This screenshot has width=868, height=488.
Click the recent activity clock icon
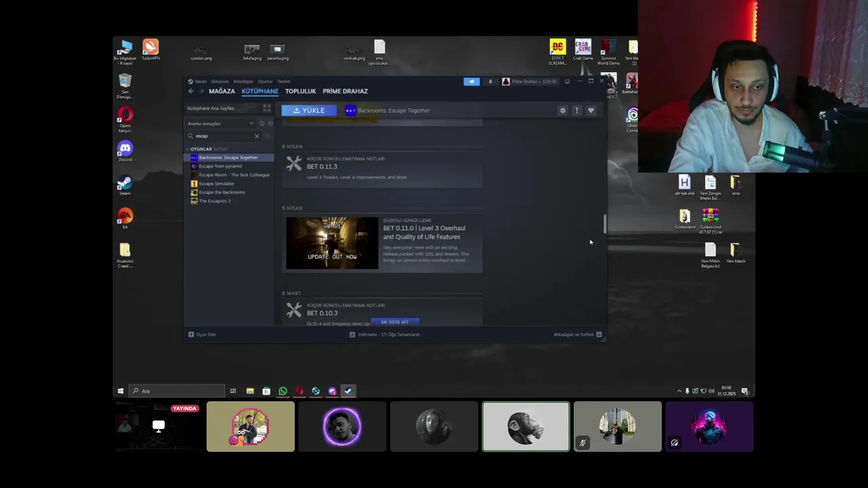(x=262, y=123)
